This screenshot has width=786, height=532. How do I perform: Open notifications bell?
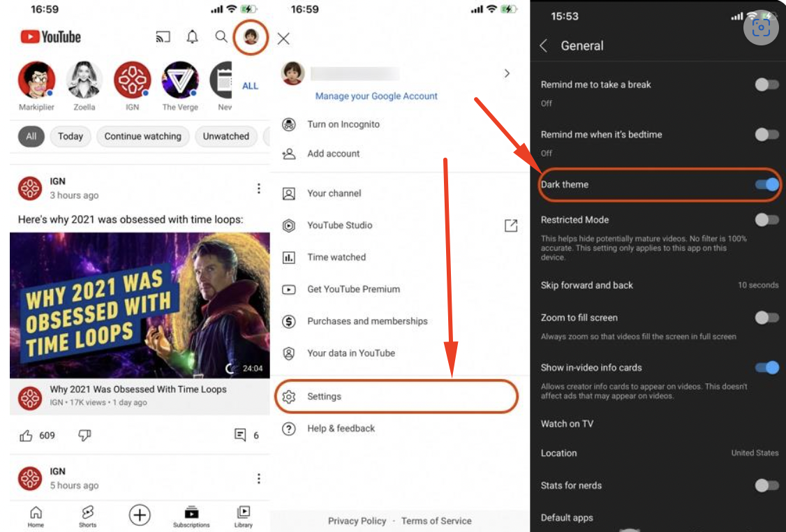click(x=193, y=36)
